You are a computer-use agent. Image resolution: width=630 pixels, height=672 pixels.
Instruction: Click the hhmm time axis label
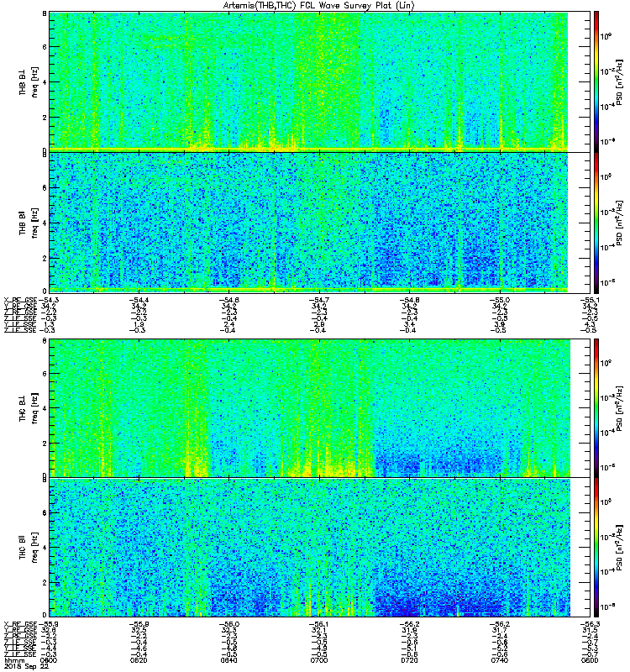click(x=14, y=660)
